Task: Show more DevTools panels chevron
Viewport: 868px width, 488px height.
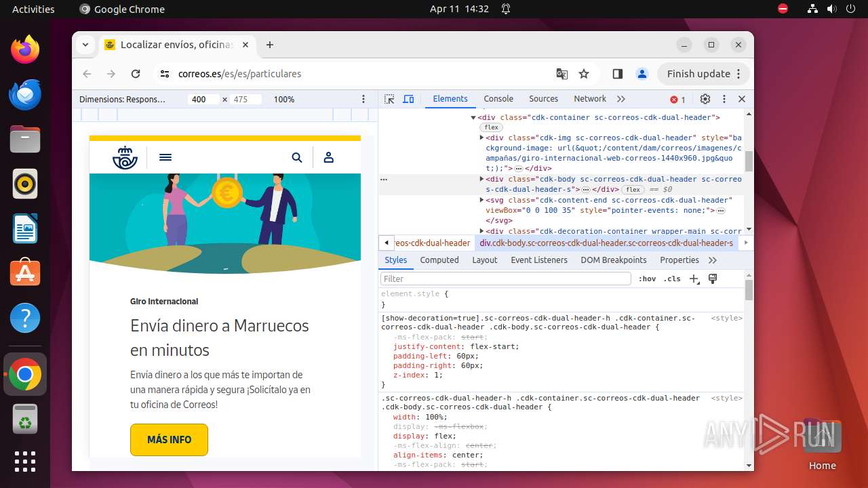Action: (x=621, y=99)
